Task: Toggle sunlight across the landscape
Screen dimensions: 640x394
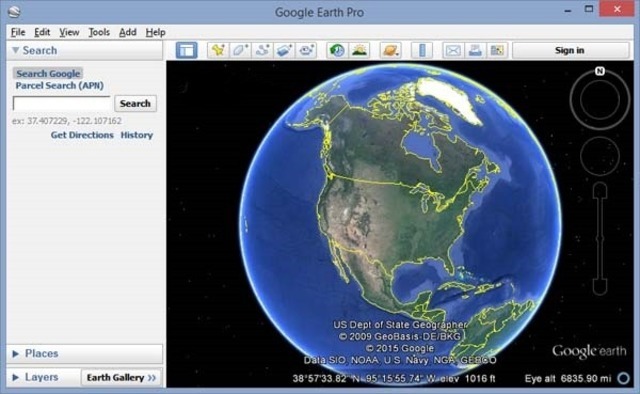Action: pos(359,50)
